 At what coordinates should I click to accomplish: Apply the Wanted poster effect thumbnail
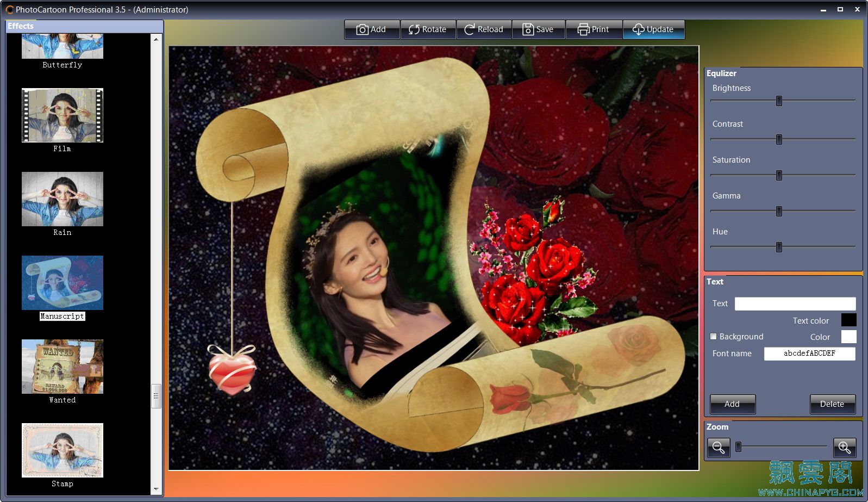(x=63, y=367)
